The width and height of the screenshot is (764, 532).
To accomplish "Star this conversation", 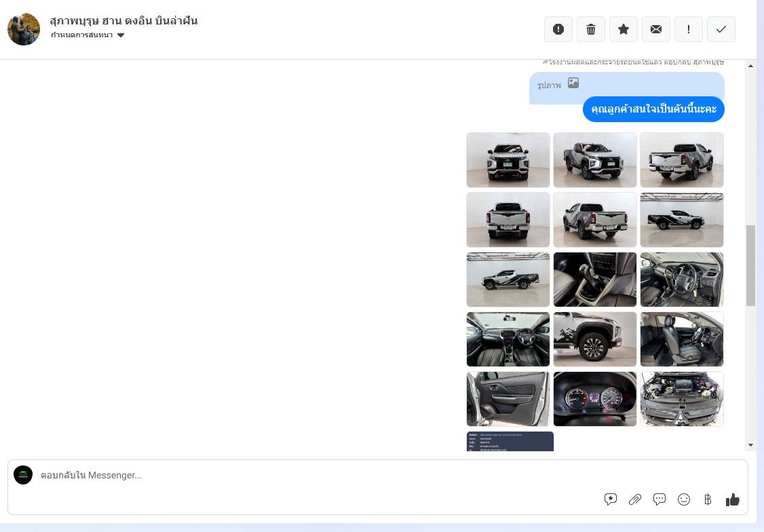I will coord(624,29).
